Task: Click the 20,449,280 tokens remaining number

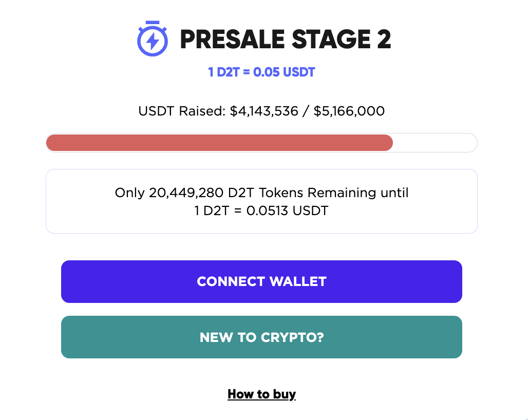Action: (186, 193)
